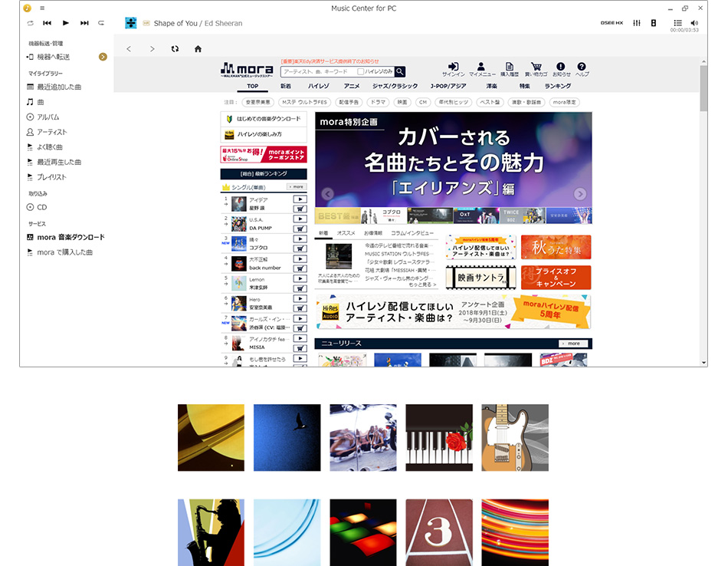Reload the mora page with the refresh icon
The image size is (728, 566).
click(x=175, y=49)
